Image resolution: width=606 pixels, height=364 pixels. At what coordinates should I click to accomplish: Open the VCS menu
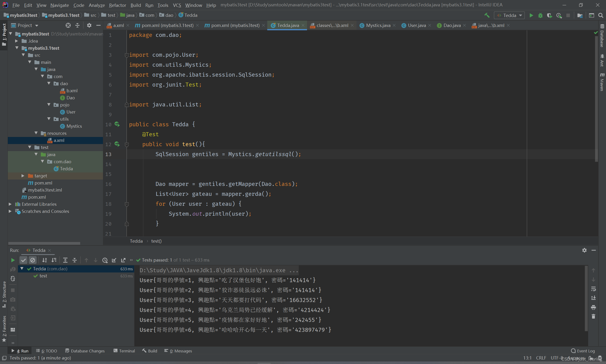[177, 5]
